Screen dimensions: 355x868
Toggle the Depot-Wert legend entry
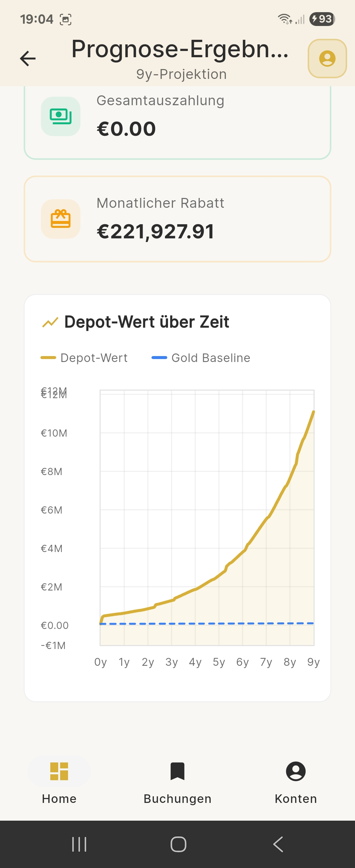point(84,358)
